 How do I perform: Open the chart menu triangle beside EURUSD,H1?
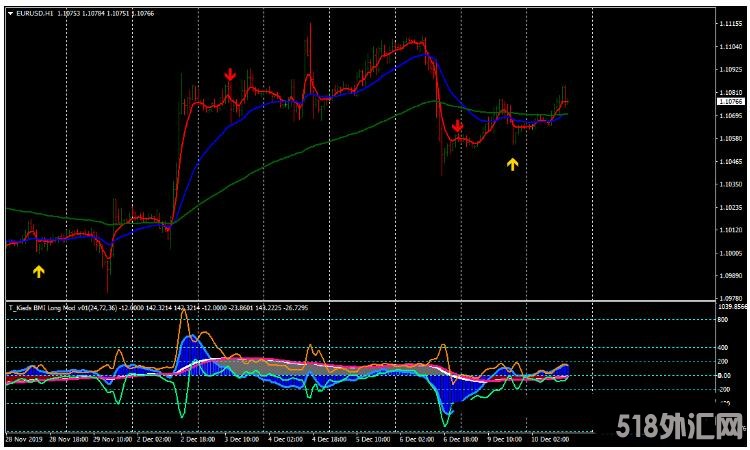pyautogui.click(x=10, y=13)
